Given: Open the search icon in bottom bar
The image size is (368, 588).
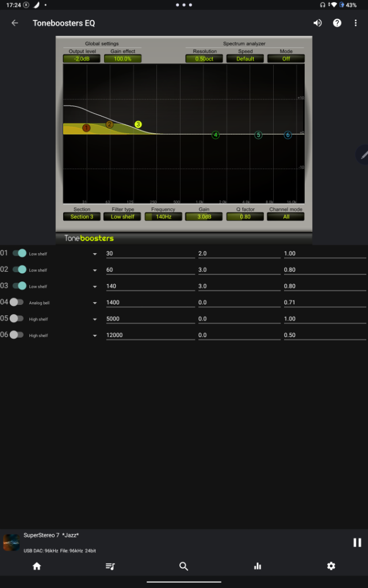Looking at the screenshot, I should [183, 566].
